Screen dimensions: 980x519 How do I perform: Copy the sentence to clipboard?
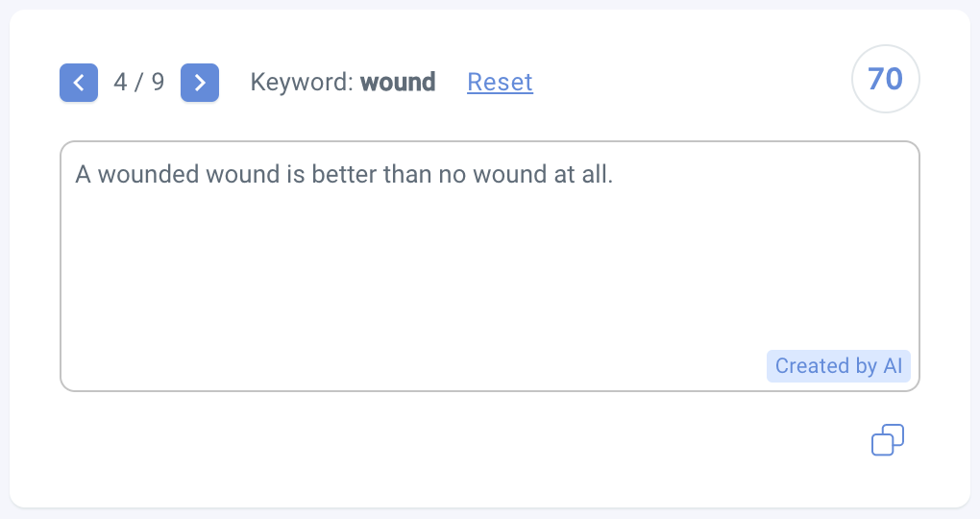pyautogui.click(x=888, y=440)
